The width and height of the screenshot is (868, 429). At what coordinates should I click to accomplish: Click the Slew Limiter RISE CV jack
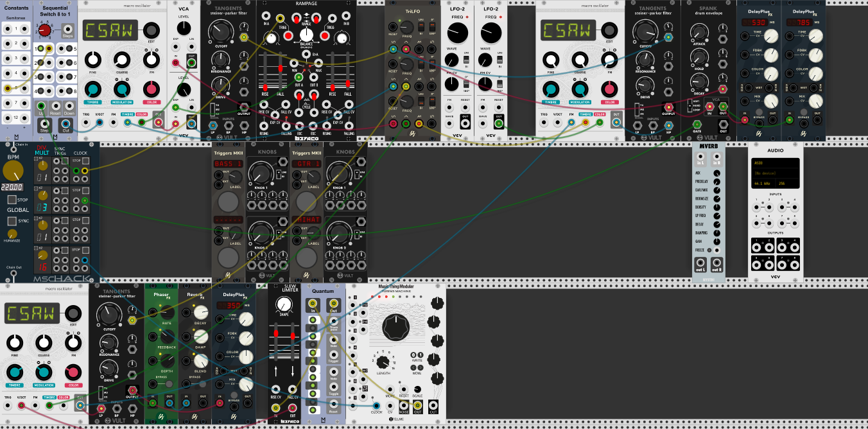pyautogui.click(x=275, y=389)
